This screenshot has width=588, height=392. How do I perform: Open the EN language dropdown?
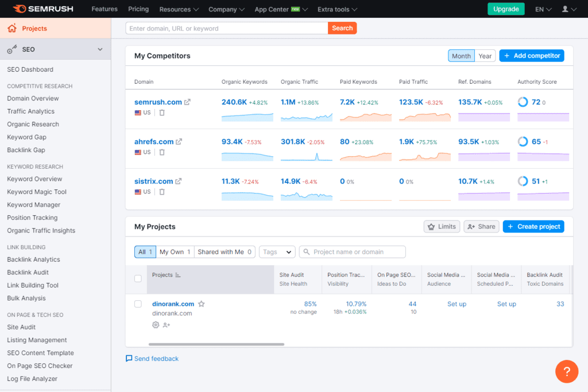(543, 9)
